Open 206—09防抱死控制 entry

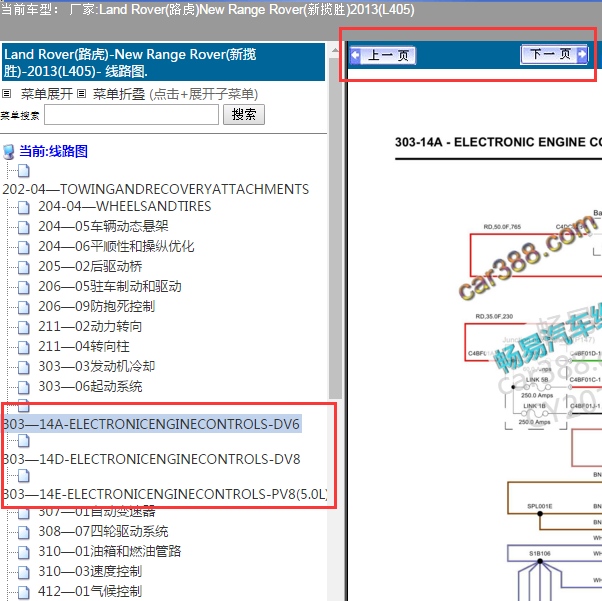tap(96, 306)
